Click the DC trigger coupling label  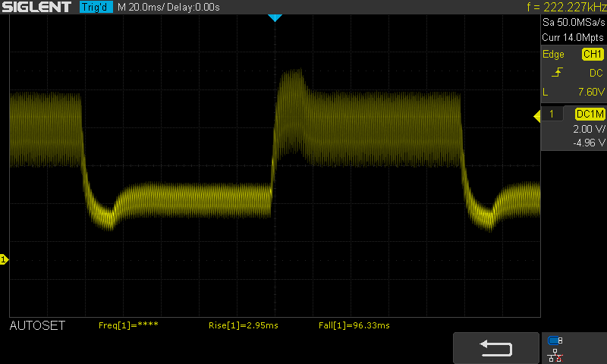coord(596,73)
